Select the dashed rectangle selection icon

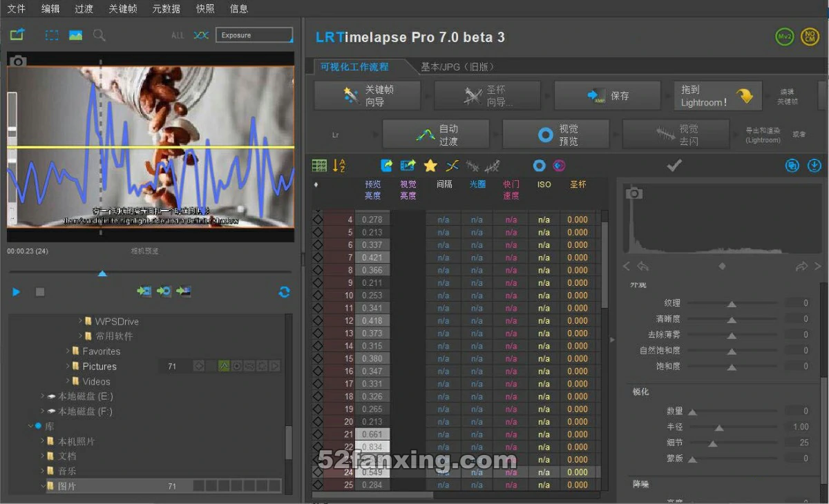[x=52, y=35]
